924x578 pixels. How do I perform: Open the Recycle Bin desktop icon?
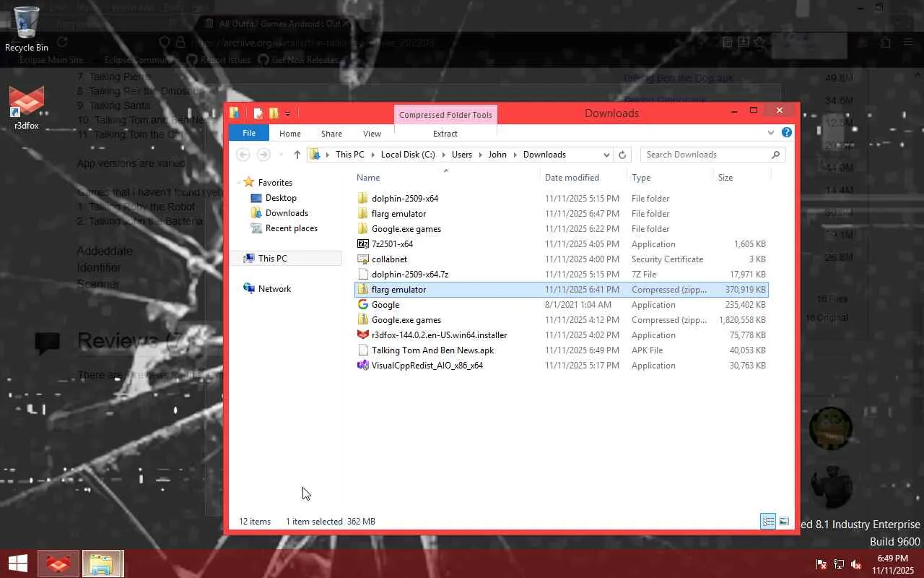pyautogui.click(x=27, y=29)
